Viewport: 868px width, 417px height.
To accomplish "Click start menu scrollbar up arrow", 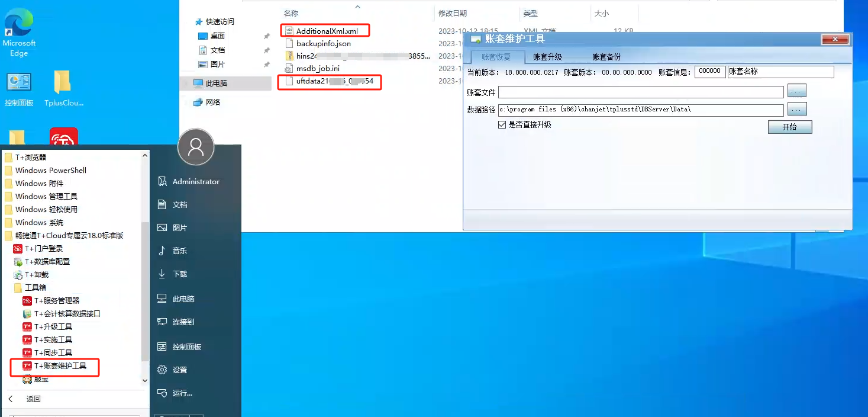I will coord(145,156).
